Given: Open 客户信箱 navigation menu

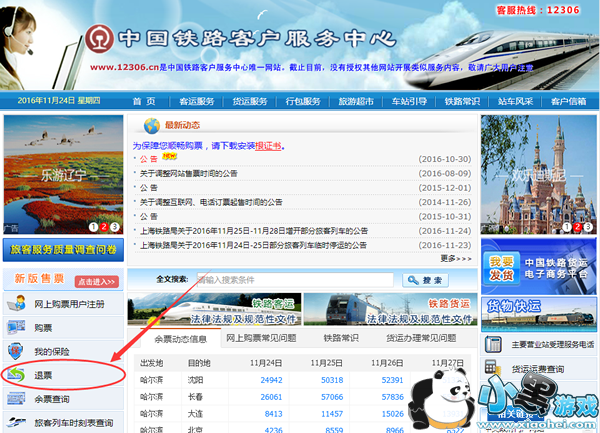Looking at the screenshot, I should click(x=568, y=101).
